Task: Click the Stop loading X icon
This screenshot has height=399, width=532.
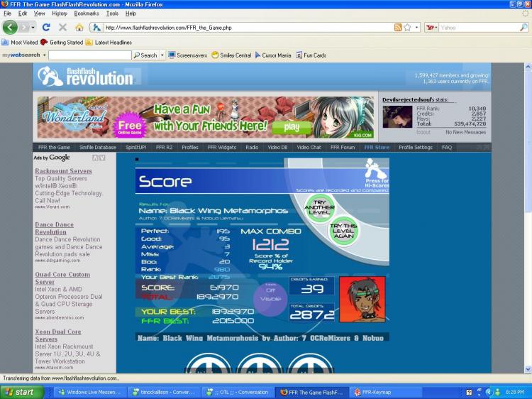Action: [x=62, y=28]
